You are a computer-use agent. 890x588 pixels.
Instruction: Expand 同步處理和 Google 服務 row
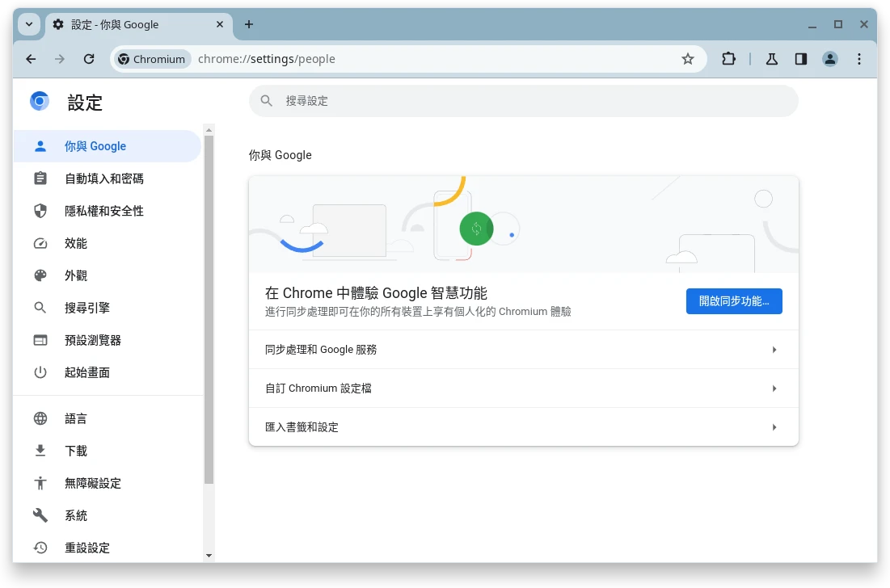523,350
